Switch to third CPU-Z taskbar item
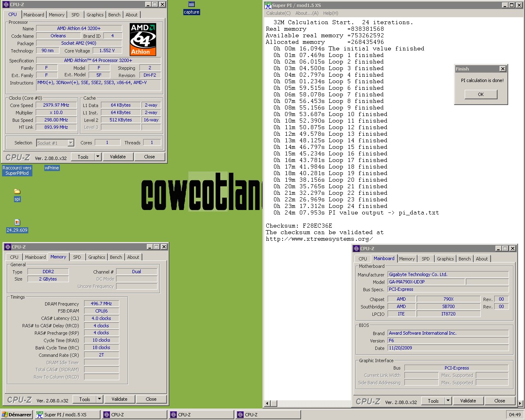 [x=268, y=415]
